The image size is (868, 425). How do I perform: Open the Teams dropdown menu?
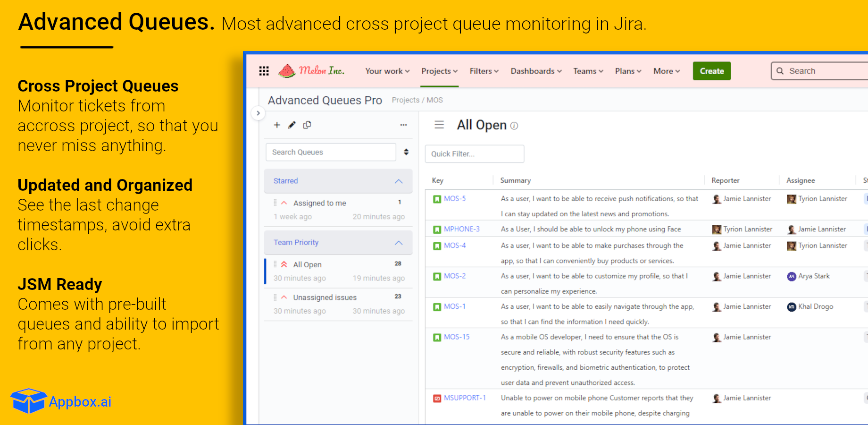pyautogui.click(x=588, y=71)
